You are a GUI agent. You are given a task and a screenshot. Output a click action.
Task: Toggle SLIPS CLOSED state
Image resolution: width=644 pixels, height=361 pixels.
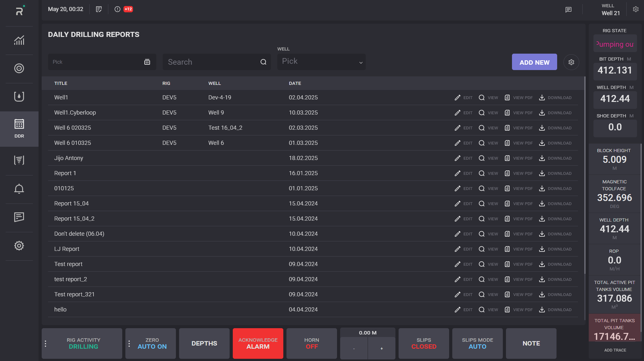coord(424,343)
